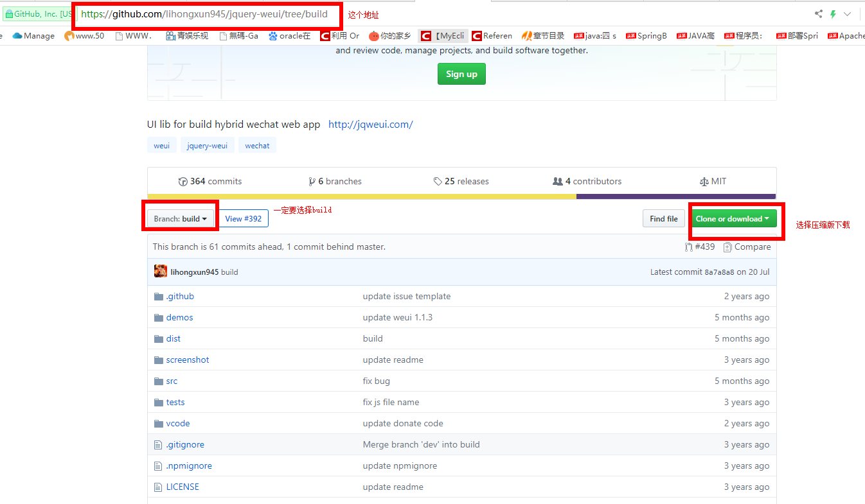Open the .gitignore file
Image resolution: width=865 pixels, height=504 pixels.
(185, 445)
